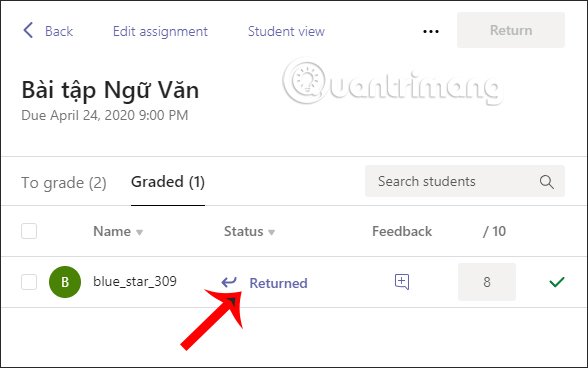Click the green B avatar of blue_star_309
This screenshot has height=368, width=588.
[x=65, y=282]
